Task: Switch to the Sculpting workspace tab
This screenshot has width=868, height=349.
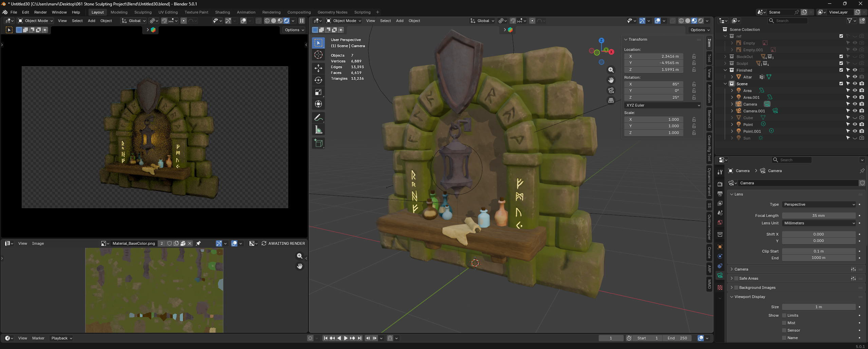Action: [143, 12]
